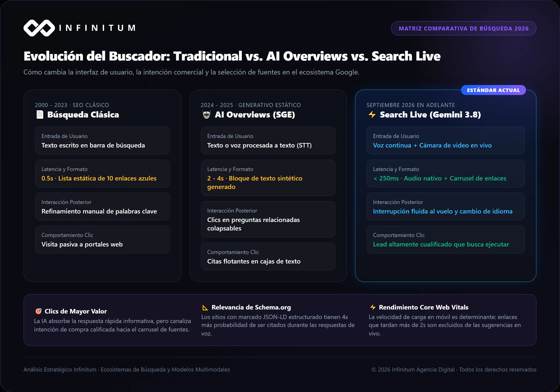Click the lightning icon beside Rendimiento Core Web Vitals
The width and height of the screenshot is (560, 392).
point(373,307)
